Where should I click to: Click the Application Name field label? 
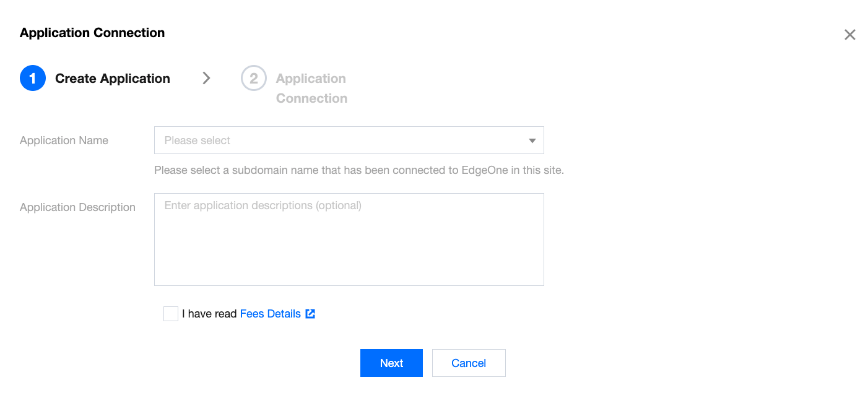[64, 140]
